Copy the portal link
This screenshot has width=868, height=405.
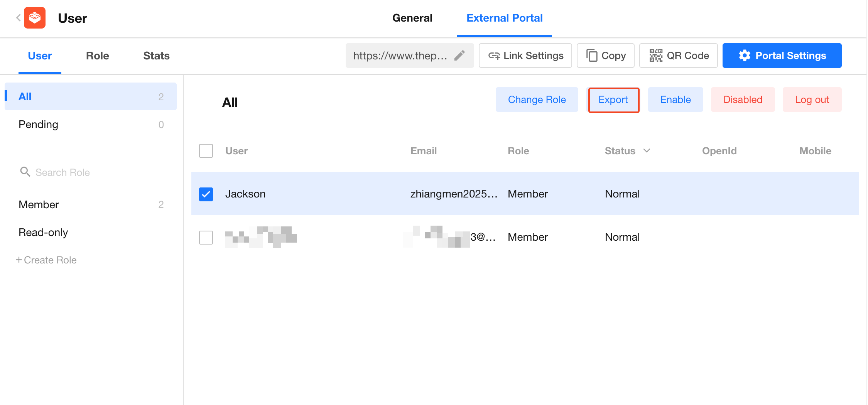coord(605,56)
